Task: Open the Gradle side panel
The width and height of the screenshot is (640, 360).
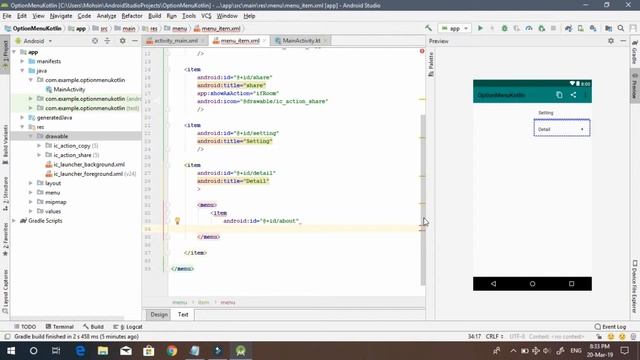Action: click(635, 53)
